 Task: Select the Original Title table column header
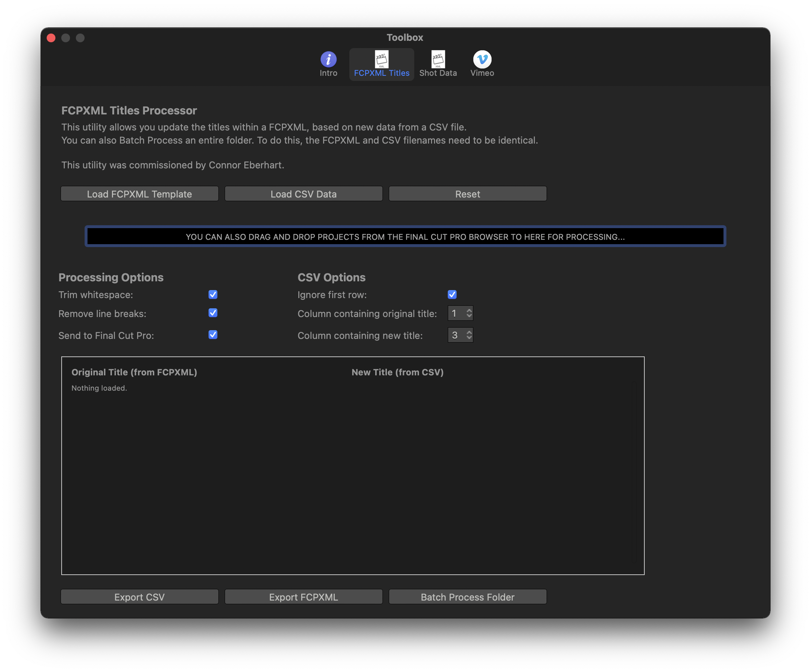(x=134, y=371)
